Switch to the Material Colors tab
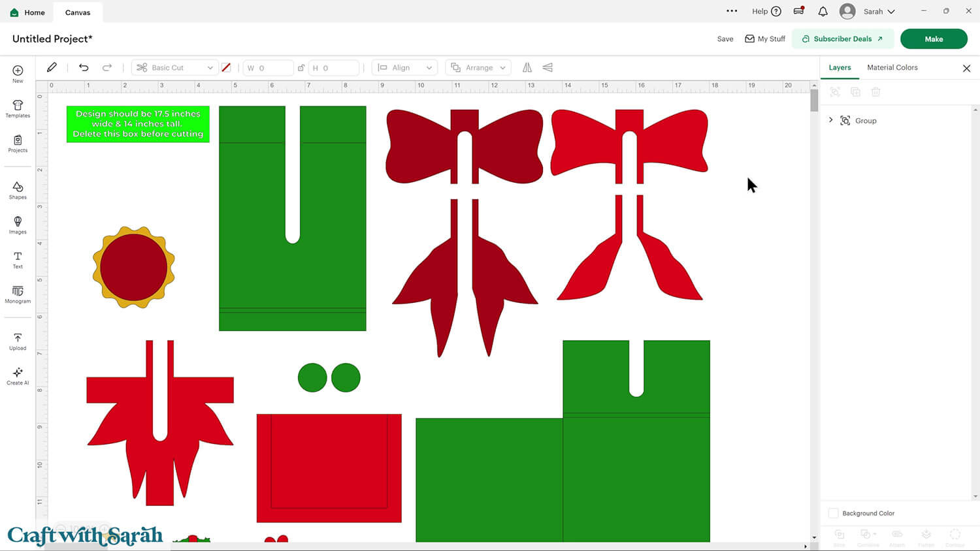 click(x=892, y=67)
